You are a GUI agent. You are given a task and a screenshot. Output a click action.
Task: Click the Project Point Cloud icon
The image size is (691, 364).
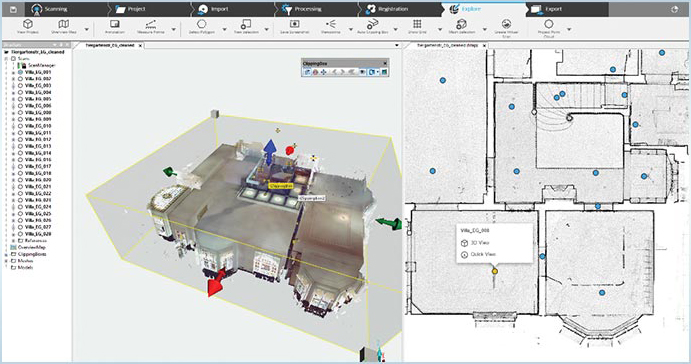point(549,24)
